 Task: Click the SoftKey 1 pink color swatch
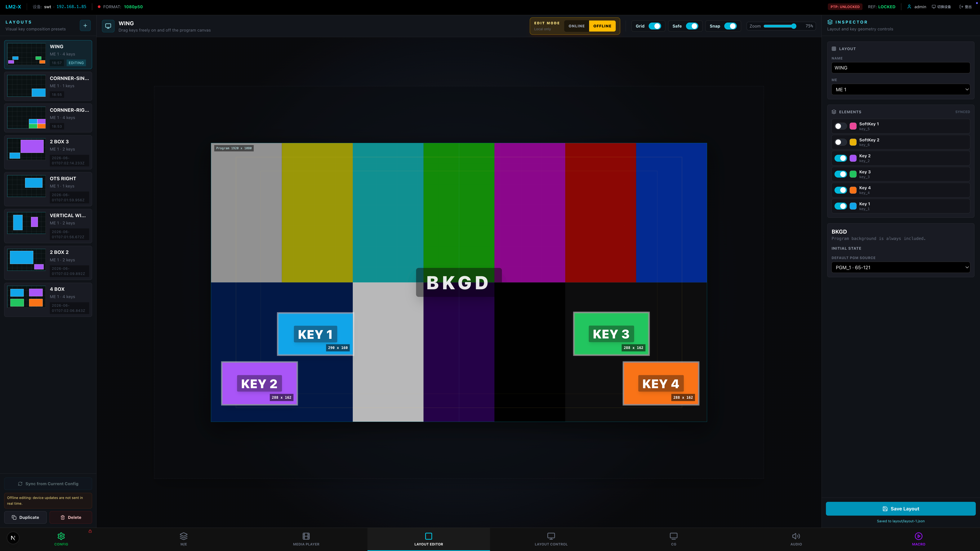tap(853, 126)
